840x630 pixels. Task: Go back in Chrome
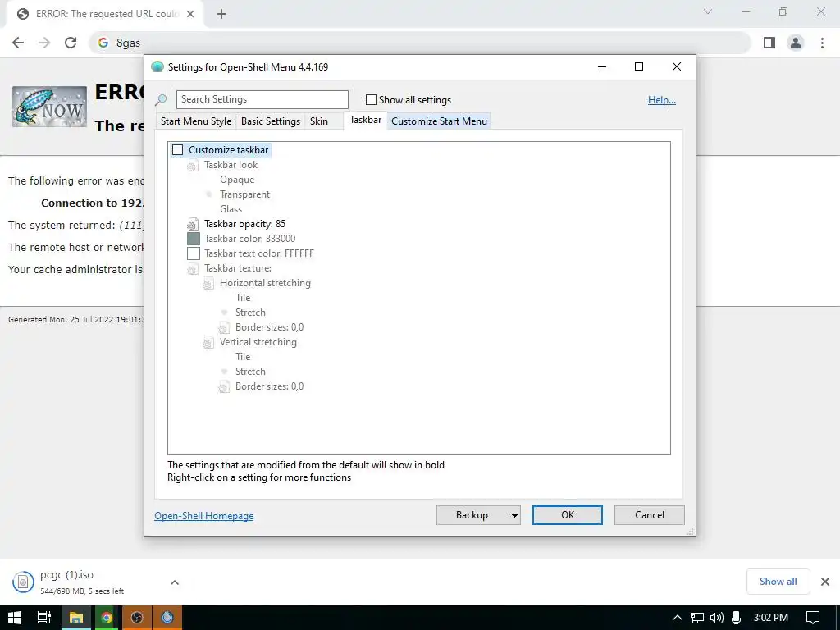pos(18,43)
